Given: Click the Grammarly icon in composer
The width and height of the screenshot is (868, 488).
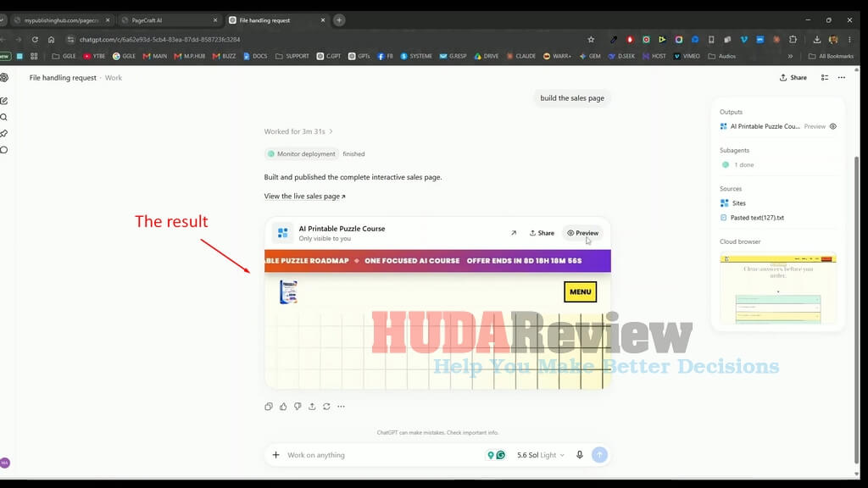Looking at the screenshot, I should pos(500,455).
